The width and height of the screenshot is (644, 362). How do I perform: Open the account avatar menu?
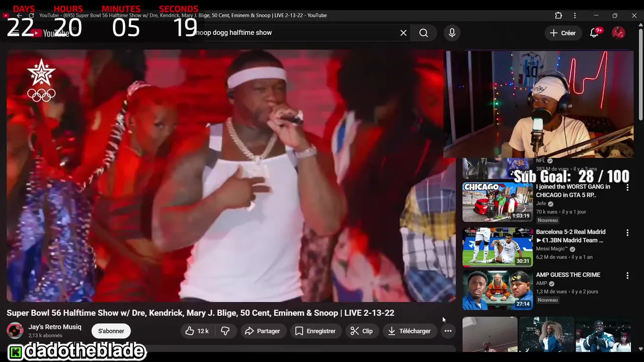(618, 33)
